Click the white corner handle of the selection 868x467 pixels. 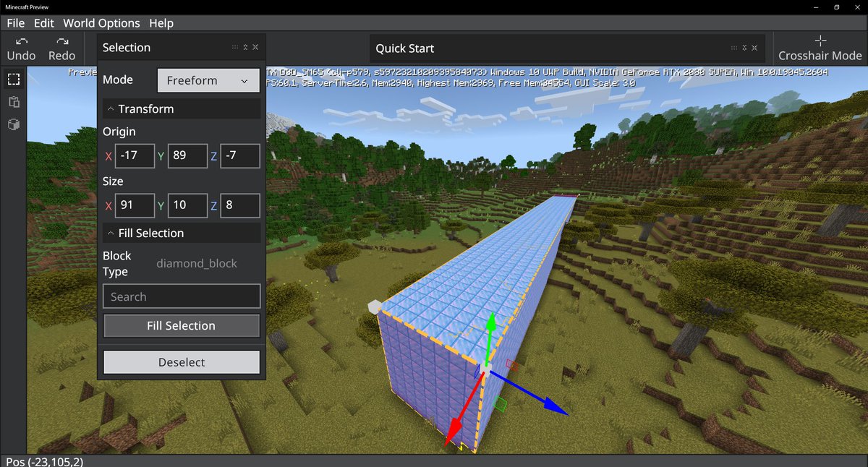tap(373, 307)
